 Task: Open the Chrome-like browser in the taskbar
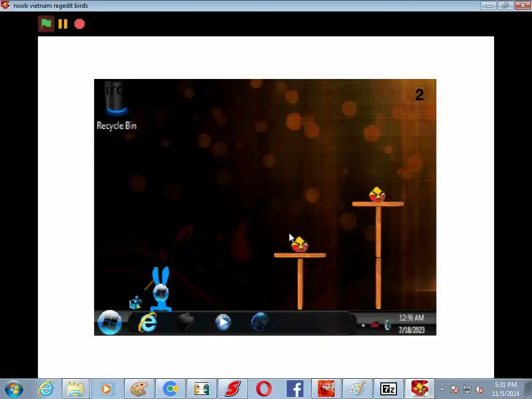170,389
